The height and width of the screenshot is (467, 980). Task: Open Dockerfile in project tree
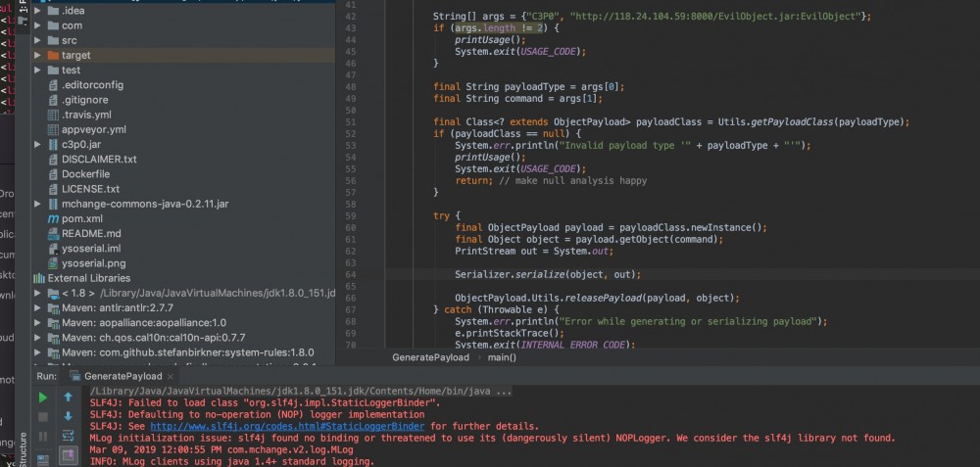click(x=85, y=174)
